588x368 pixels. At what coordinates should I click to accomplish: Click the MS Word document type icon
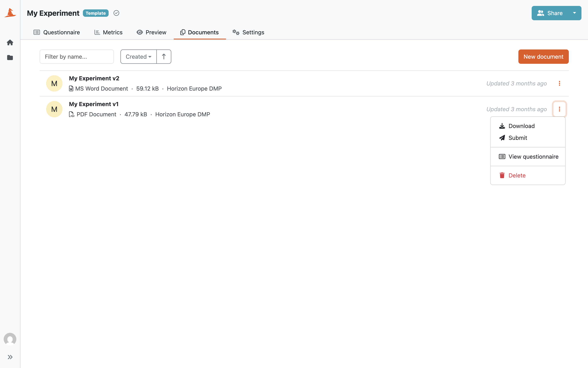tap(71, 89)
